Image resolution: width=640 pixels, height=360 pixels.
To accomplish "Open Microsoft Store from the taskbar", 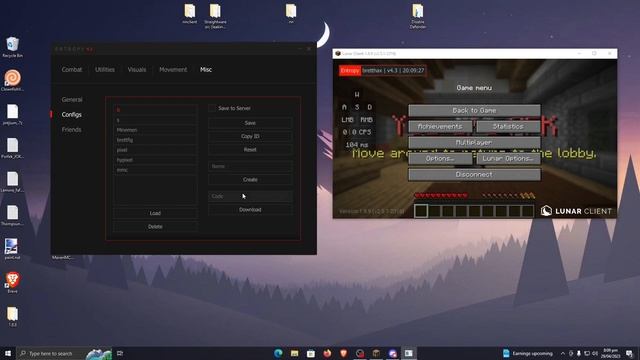I will tap(311, 353).
